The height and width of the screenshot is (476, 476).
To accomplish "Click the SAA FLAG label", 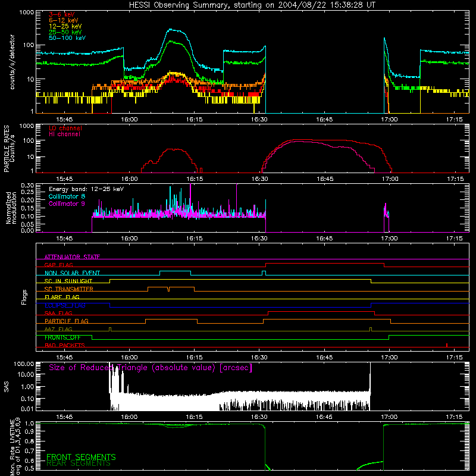I will coord(58,313).
